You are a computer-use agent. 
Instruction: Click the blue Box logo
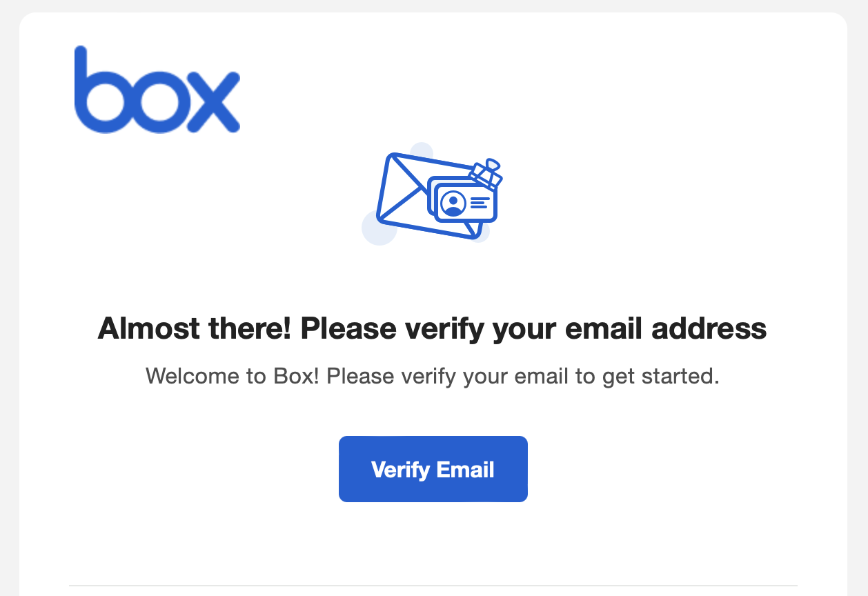tap(157, 89)
